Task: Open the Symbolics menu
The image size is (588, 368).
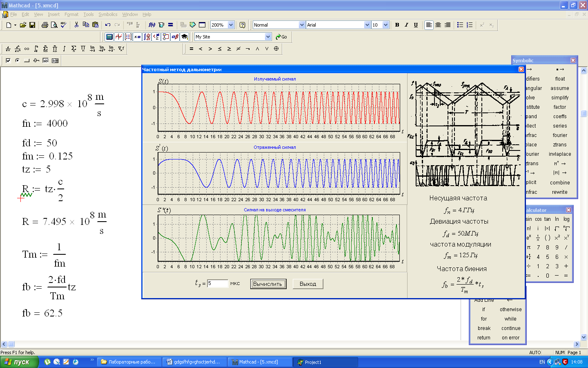Action: click(108, 14)
